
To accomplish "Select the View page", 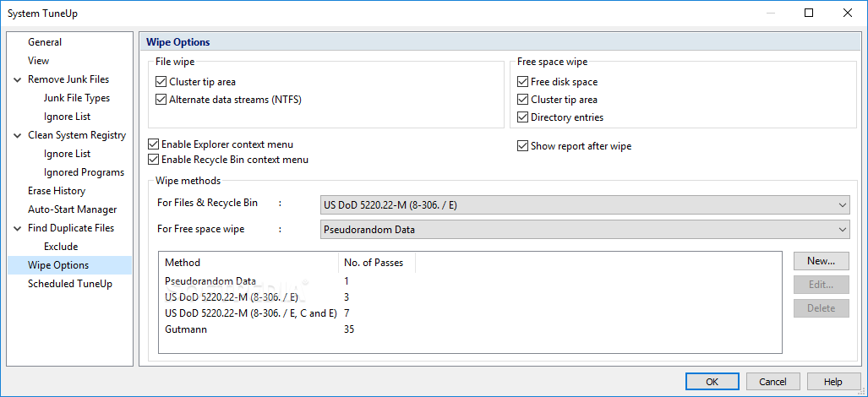I will (x=38, y=61).
